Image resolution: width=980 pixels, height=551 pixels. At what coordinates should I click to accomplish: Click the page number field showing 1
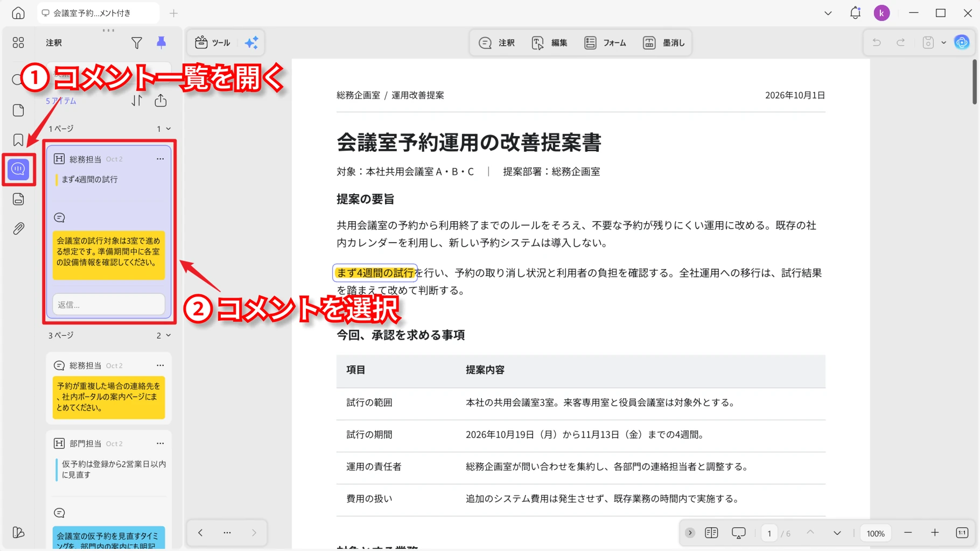point(769,533)
